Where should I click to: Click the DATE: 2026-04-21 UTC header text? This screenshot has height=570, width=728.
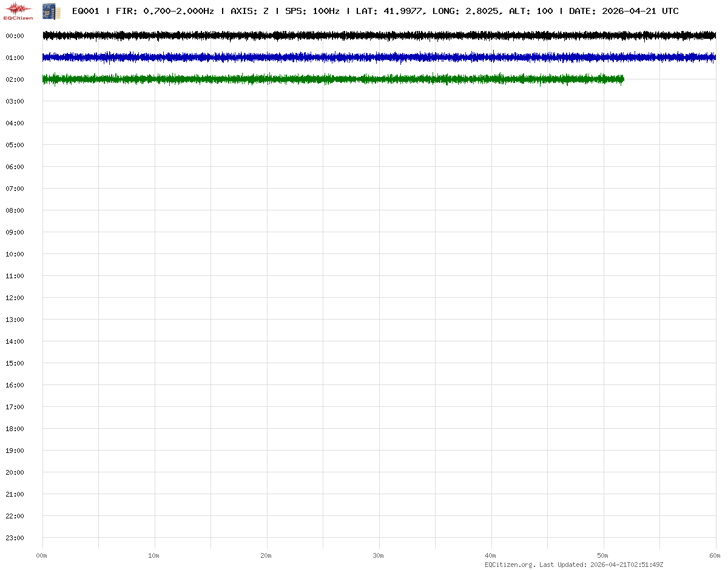[x=624, y=11]
